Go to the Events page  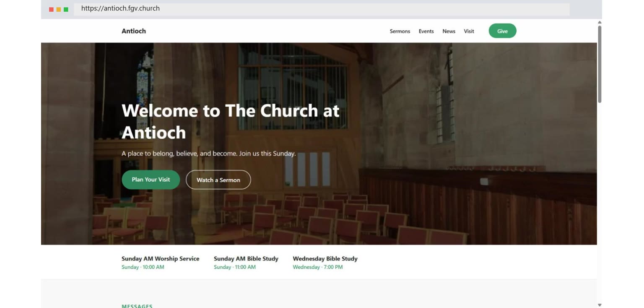426,31
